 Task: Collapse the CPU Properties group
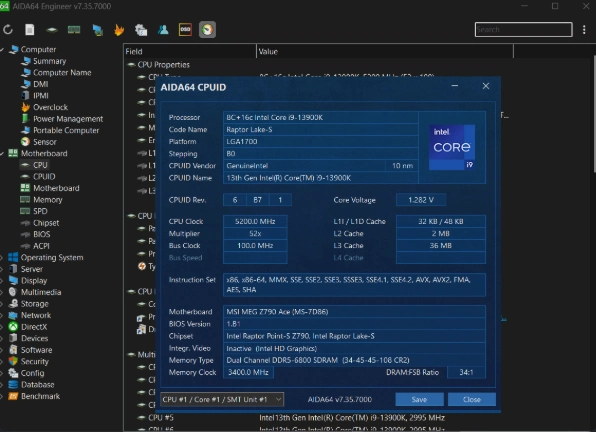pos(132,65)
